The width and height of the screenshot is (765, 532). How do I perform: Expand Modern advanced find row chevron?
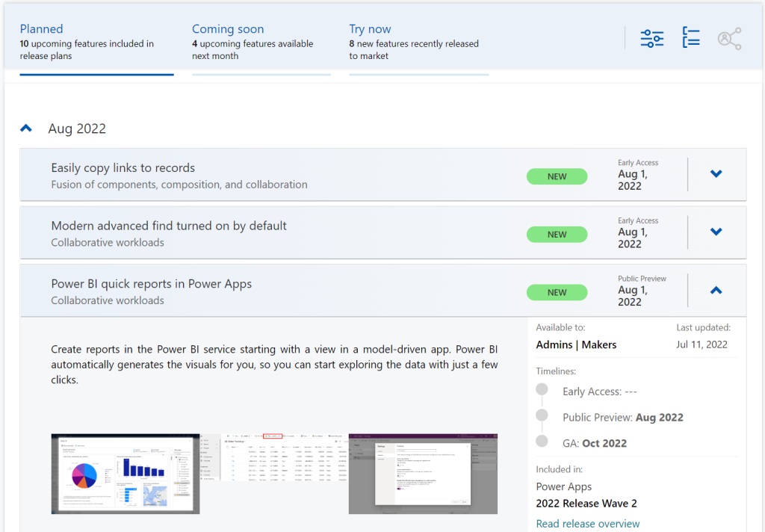point(716,232)
